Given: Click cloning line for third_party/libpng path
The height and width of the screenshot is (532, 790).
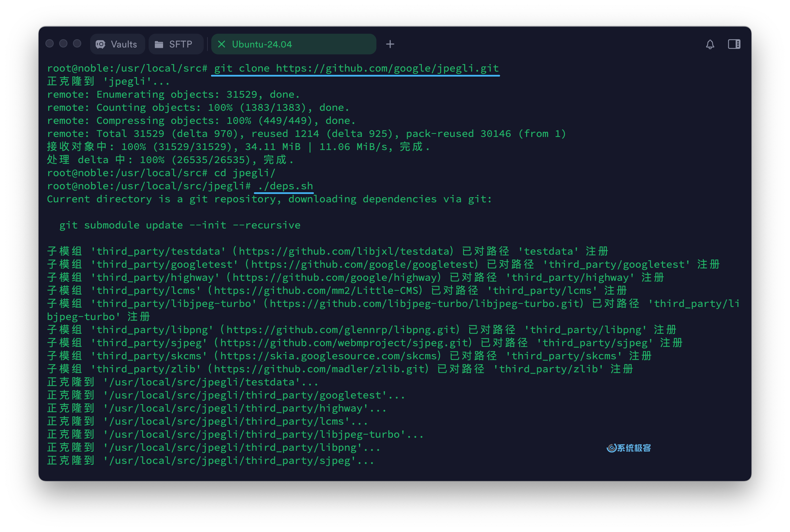Looking at the screenshot, I should 214,447.
